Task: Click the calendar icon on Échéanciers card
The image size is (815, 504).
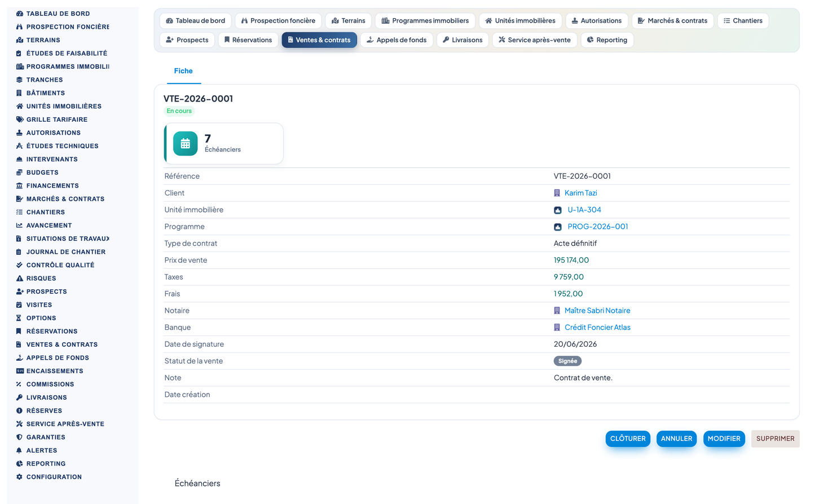Action: (x=185, y=144)
